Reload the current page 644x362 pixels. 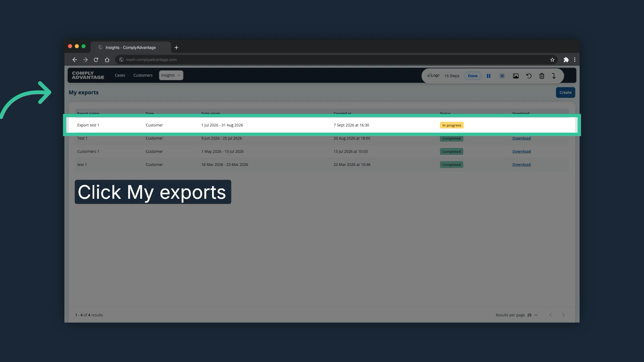tap(96, 60)
